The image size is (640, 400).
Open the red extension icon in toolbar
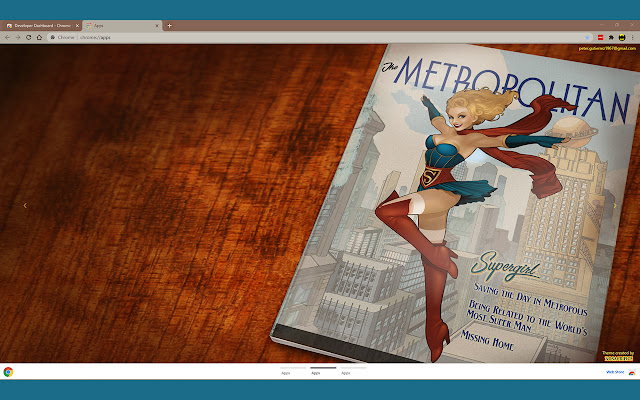click(600, 37)
